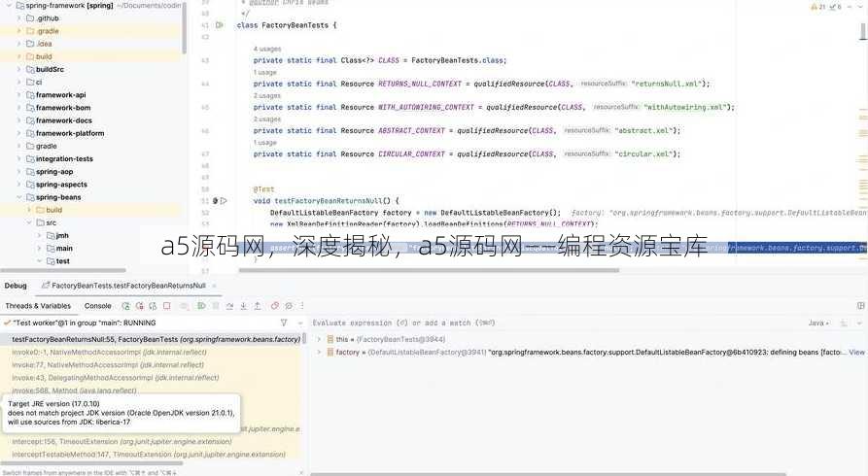868x476 pixels.
Task: Click the Rerun debug session icon
Action: click(126, 306)
